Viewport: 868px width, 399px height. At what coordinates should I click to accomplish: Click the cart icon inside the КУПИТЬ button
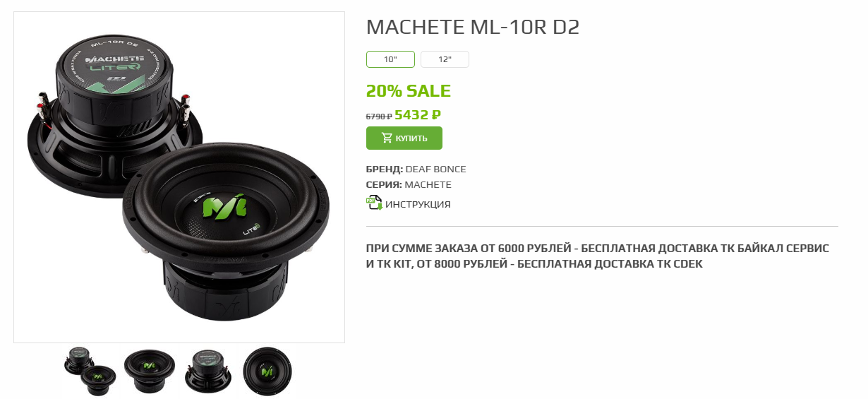pos(387,138)
